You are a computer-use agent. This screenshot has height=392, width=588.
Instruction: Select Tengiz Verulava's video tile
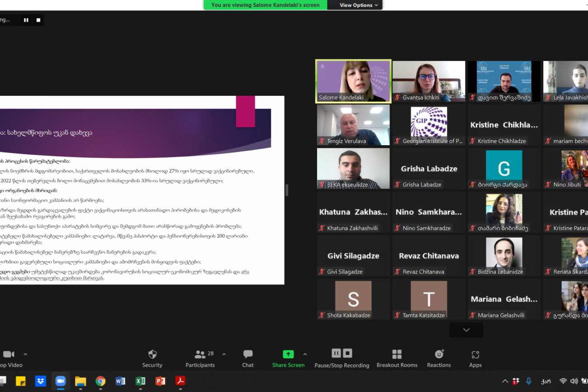tap(353, 125)
